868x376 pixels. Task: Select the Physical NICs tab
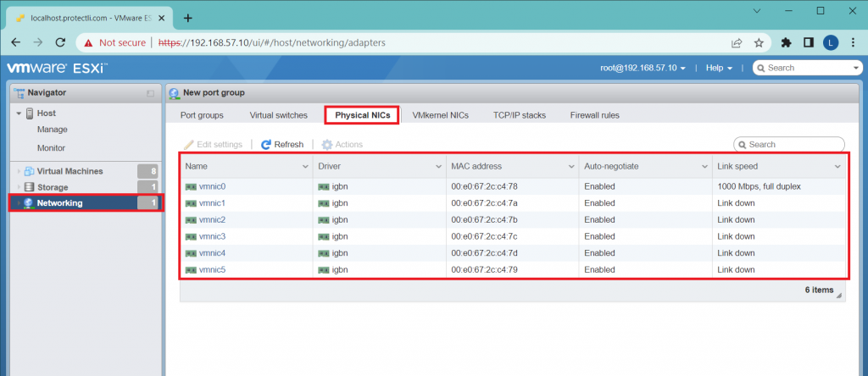point(363,115)
